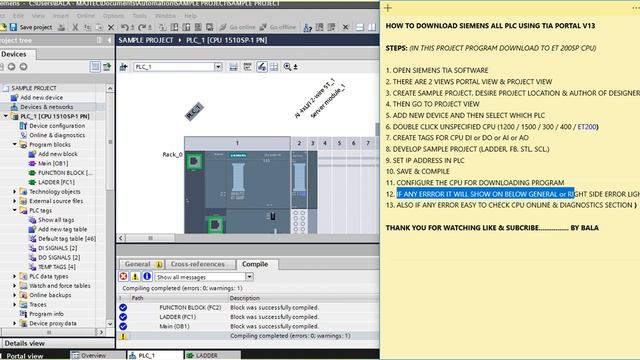Viewport: 640px width, 360px height.
Task: Expand the Traces folder
Action: (15, 304)
